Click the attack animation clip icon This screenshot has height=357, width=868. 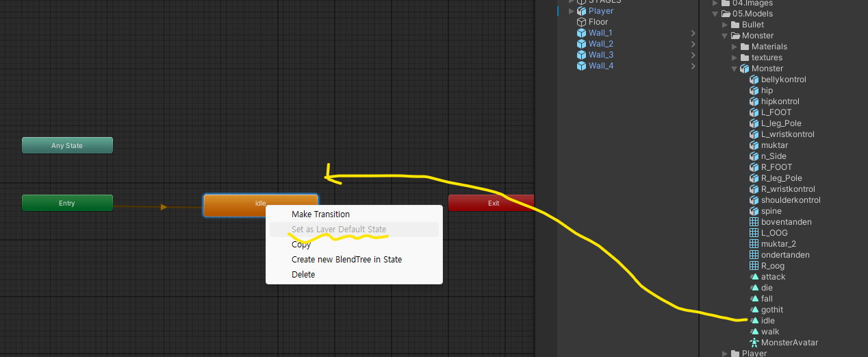click(754, 277)
